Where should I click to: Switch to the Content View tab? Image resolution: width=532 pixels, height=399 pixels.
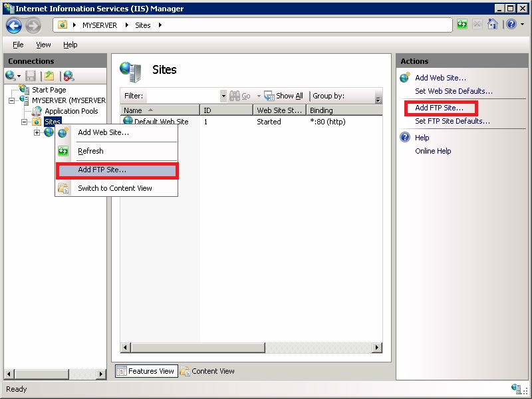(x=207, y=371)
